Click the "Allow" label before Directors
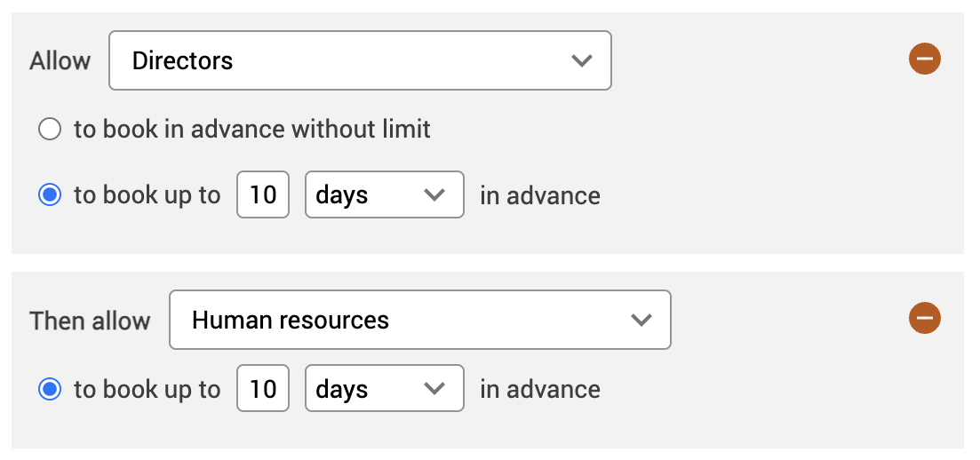The width and height of the screenshot is (980, 460). 60,61
